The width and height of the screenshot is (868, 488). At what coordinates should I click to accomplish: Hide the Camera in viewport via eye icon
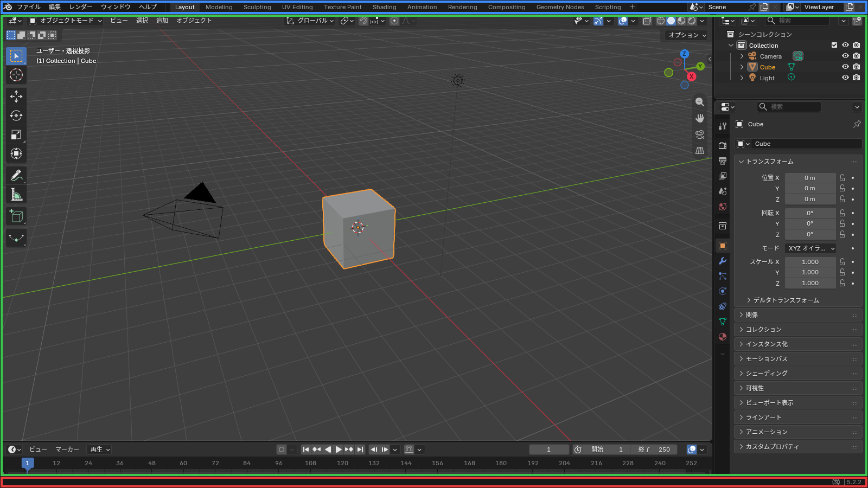coord(845,56)
